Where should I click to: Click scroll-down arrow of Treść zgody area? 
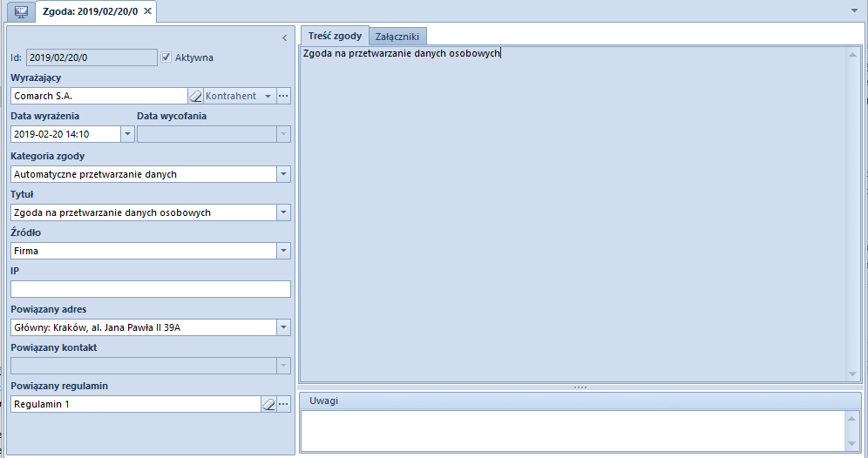pyautogui.click(x=852, y=374)
